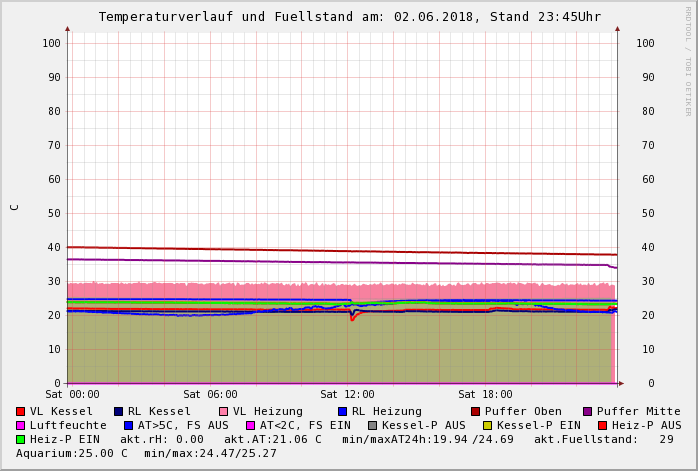The image size is (698, 471).
Task: Click the purple Puffer Mitte line in chart
Action: (342, 263)
